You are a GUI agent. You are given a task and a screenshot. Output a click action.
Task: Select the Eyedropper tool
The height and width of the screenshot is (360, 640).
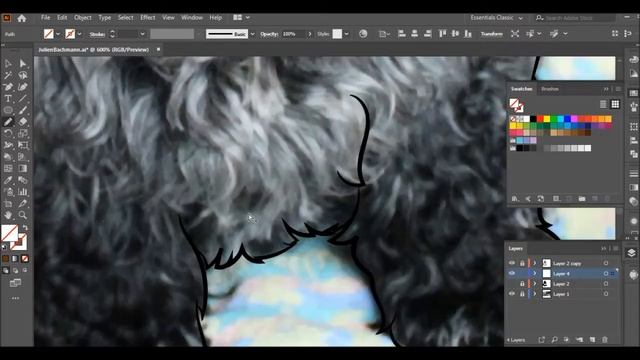click(x=8, y=180)
